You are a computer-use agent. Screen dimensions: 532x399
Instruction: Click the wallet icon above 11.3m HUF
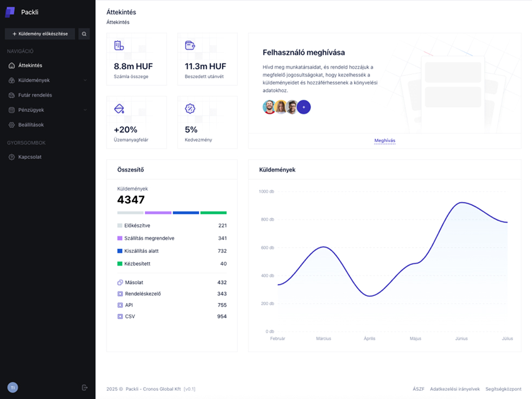(189, 46)
